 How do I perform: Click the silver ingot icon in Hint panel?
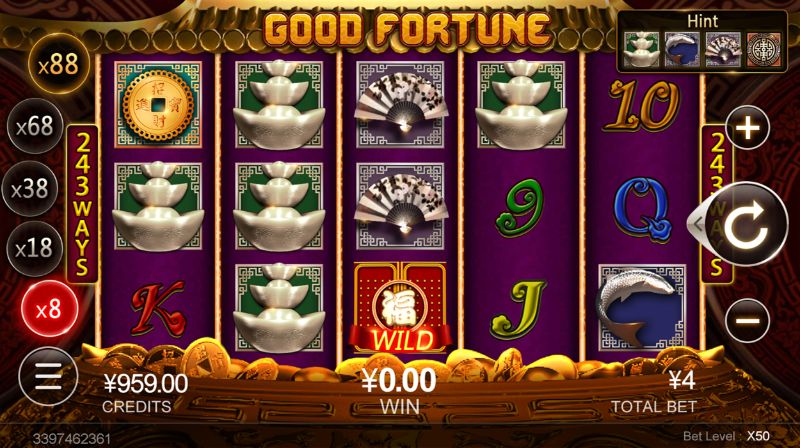[642, 49]
